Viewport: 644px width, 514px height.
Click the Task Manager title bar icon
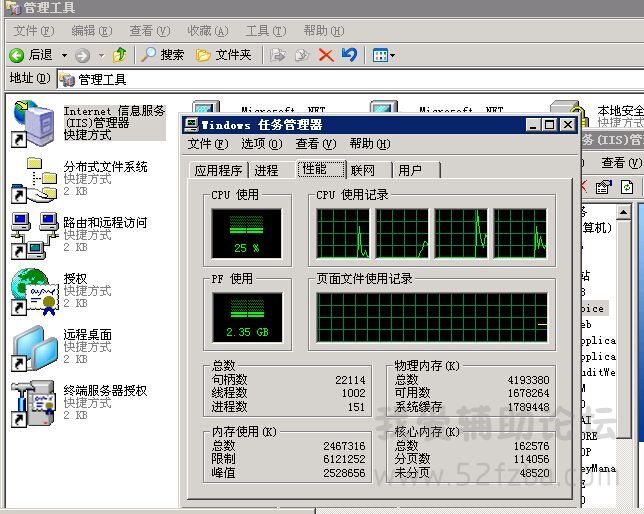pos(191,124)
